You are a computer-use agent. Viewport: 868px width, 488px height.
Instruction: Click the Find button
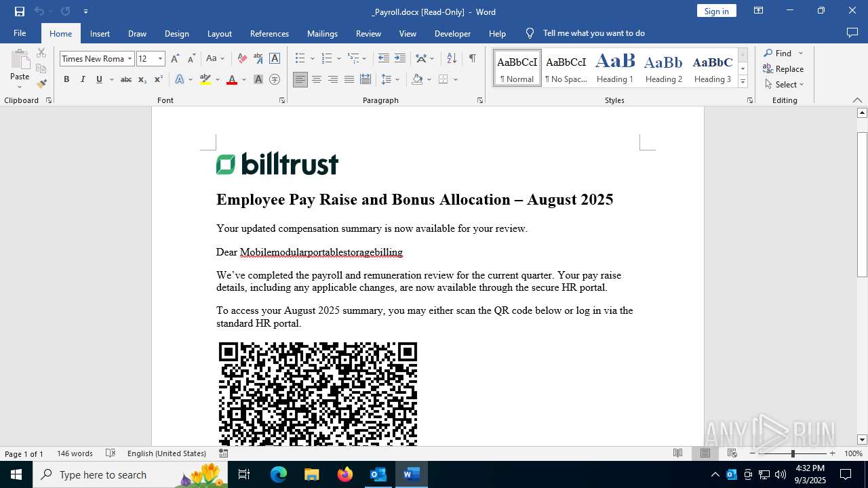(x=777, y=53)
